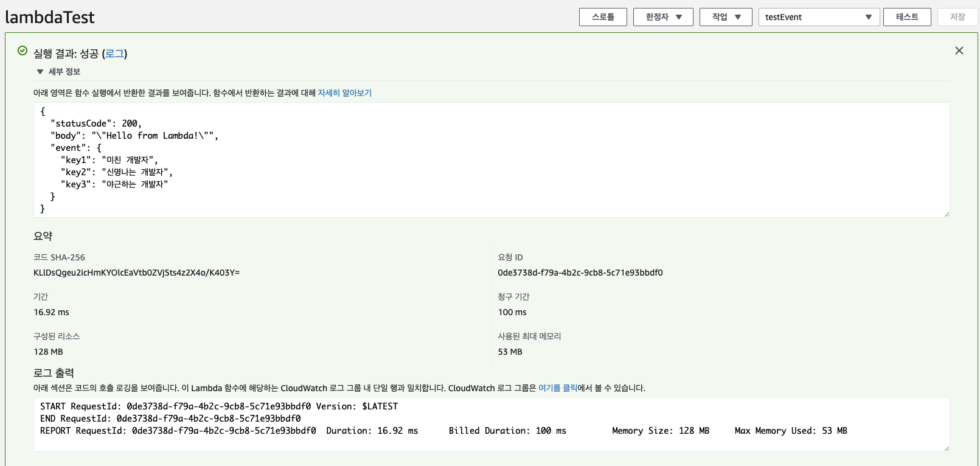
Task: Open the testEvent selector dropdown
Action: point(819,17)
